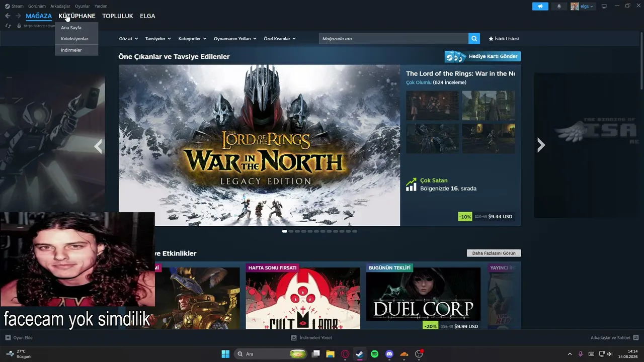The height and width of the screenshot is (362, 644).
Task: Open the ELGA profile tab
Action: pos(147,16)
